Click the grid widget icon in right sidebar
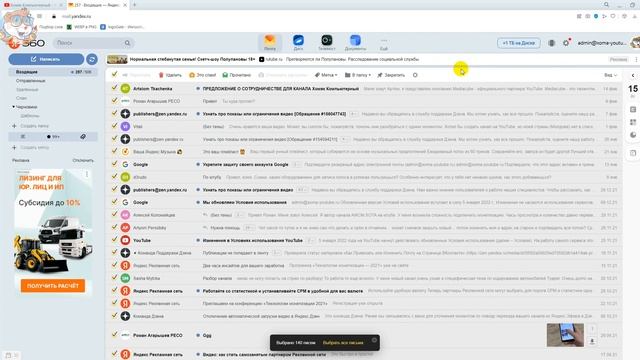Image resolution: width=640 pixels, height=360 pixels. [x=633, y=122]
